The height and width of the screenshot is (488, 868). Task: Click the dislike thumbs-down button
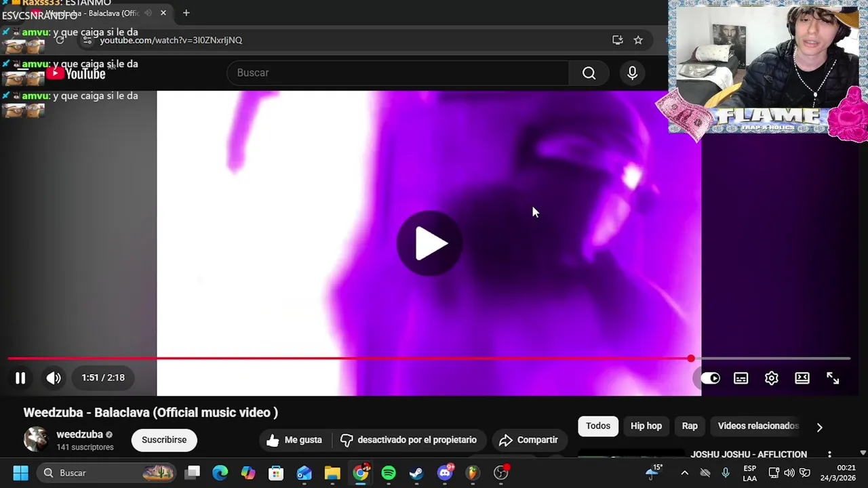[x=409, y=440]
